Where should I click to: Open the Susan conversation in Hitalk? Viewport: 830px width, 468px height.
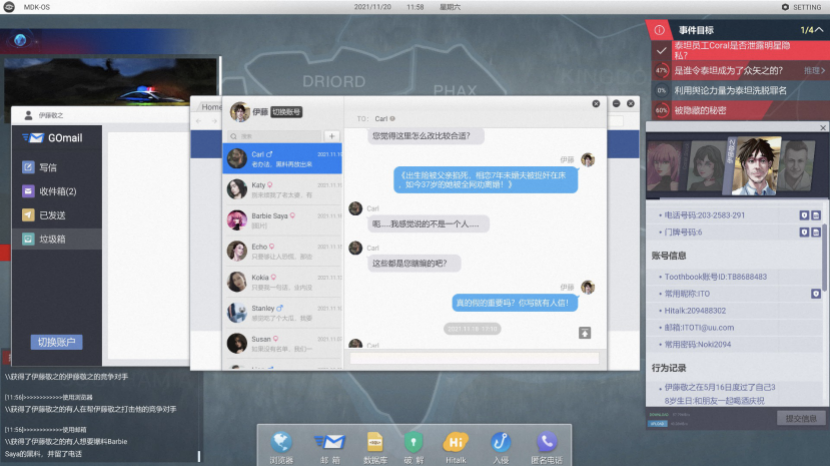282,343
